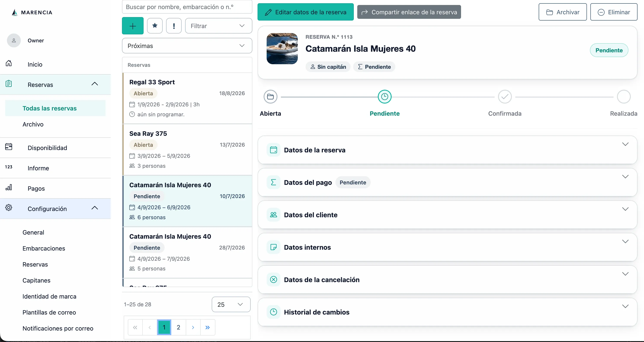
Task: Collapse the Reservas sidebar section
Action: [95, 84]
